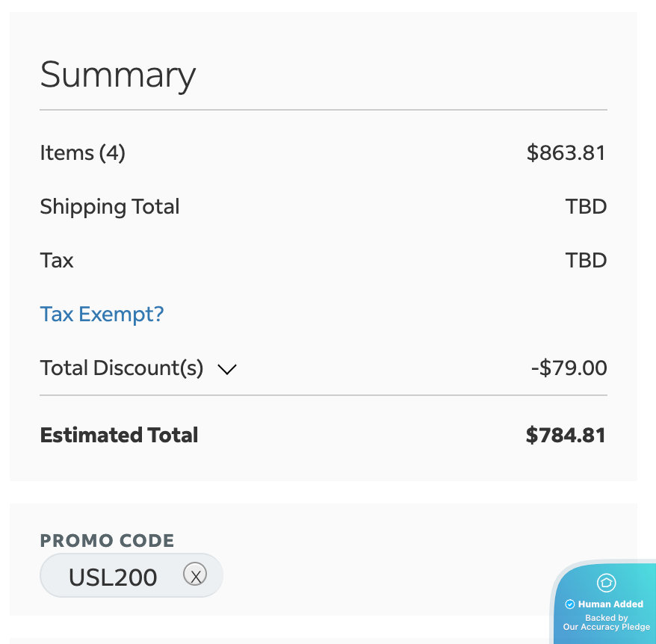Click the Total Discount(s) label
Image resolution: width=656 pixels, height=644 pixels.
tap(122, 368)
